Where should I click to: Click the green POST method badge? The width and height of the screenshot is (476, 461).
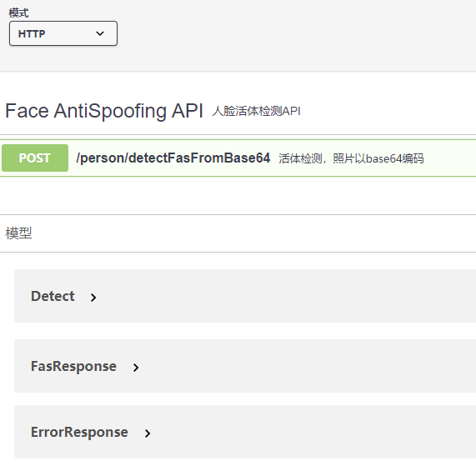pyautogui.click(x=35, y=158)
